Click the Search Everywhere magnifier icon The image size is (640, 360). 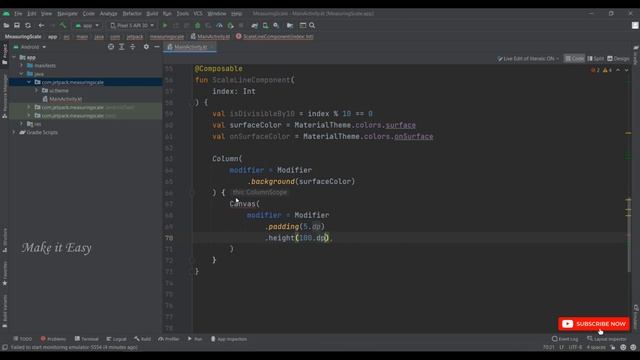pos(312,25)
